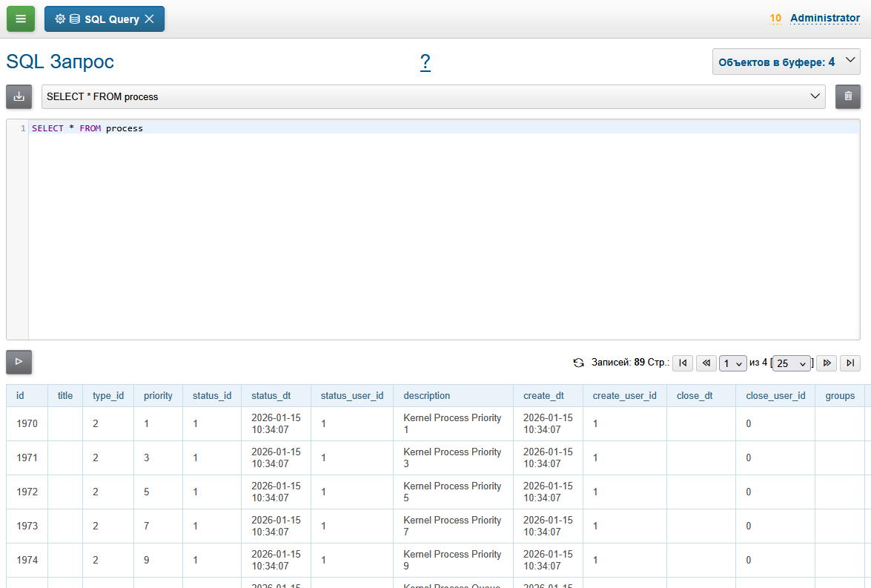Viewport: 871px width, 588px height.
Task: Open the Administrator profile link
Action: (824, 18)
